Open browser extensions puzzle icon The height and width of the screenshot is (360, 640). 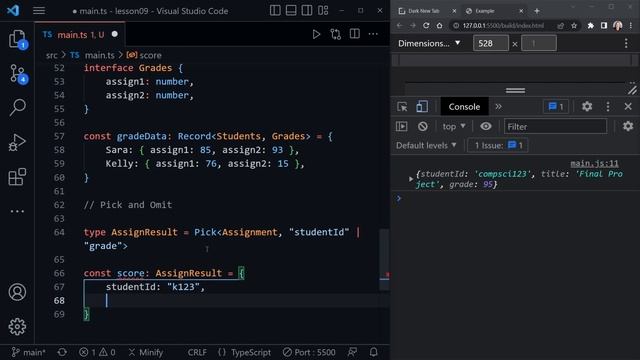(591, 26)
